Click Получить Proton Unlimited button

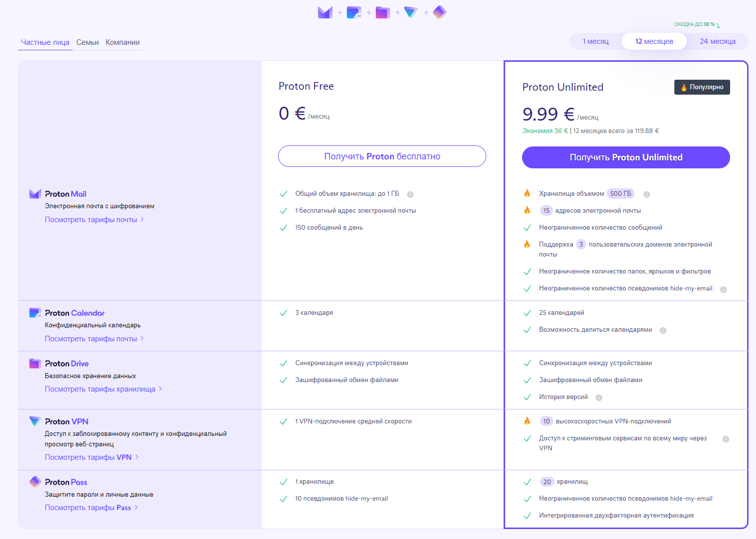(626, 157)
